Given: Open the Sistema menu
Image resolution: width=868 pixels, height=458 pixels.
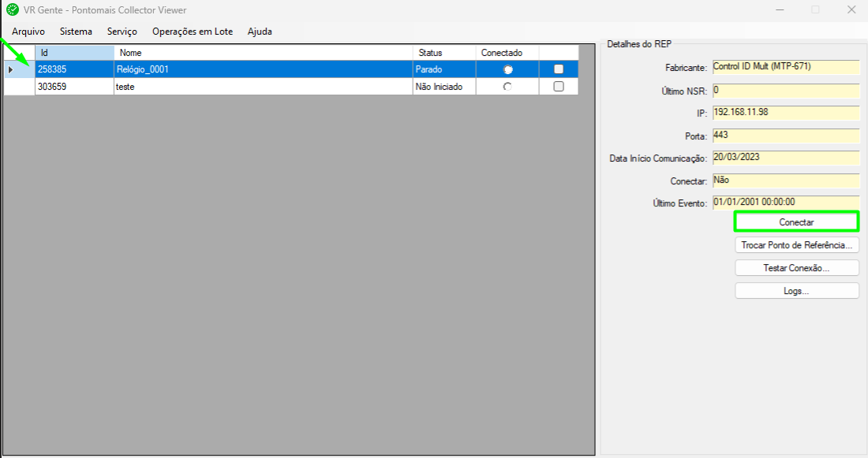Looking at the screenshot, I should pos(76,32).
